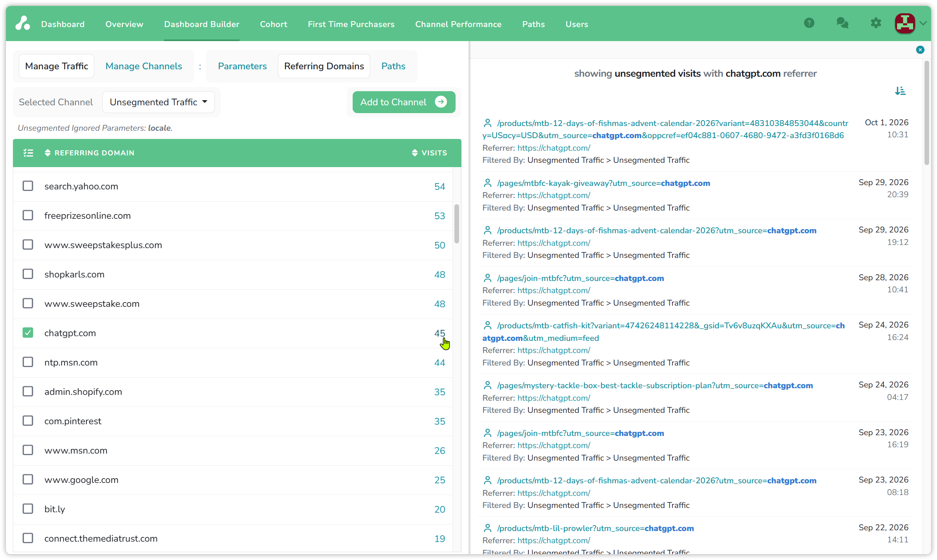Open First Time Purchasers tab

pos(351,24)
